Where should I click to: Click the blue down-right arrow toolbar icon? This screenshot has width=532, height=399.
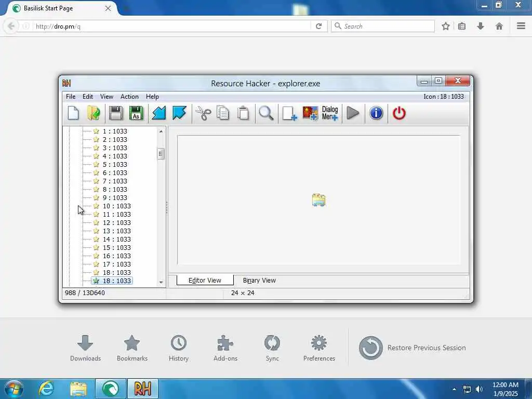coord(179,113)
